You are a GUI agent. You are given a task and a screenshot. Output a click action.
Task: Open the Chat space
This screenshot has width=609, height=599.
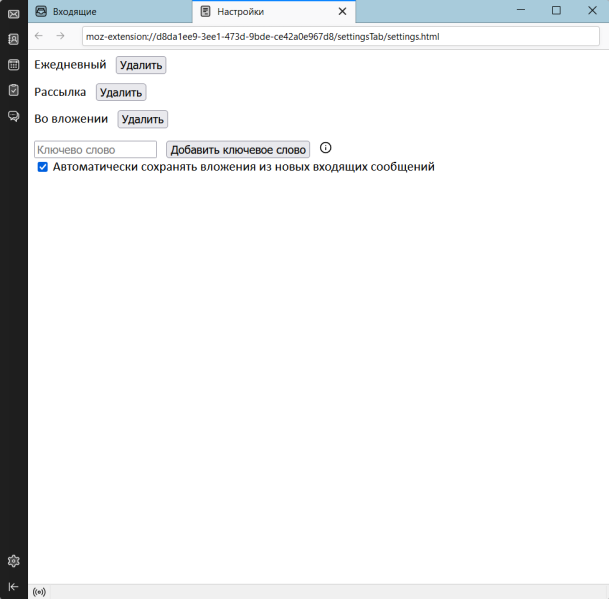click(x=13, y=116)
